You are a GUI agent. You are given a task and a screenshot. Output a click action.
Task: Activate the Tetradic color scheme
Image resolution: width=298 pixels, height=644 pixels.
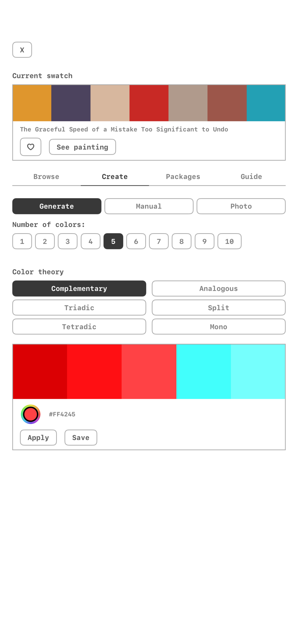79,326
